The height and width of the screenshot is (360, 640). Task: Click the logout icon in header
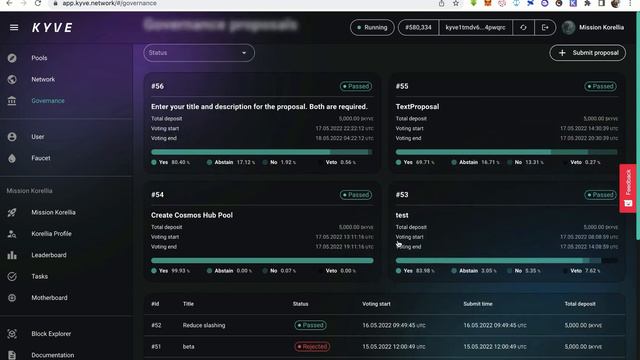(545, 27)
